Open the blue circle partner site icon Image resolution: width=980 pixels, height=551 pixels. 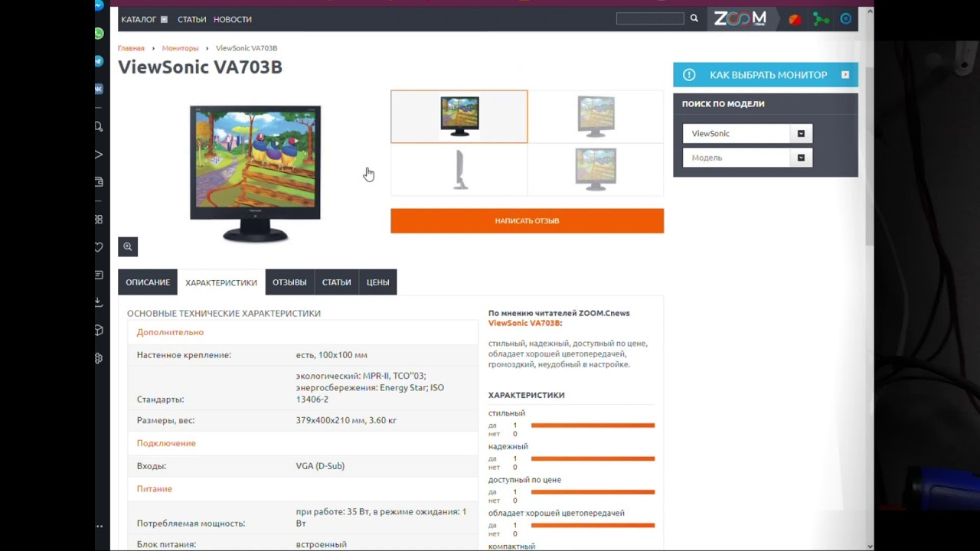click(846, 19)
